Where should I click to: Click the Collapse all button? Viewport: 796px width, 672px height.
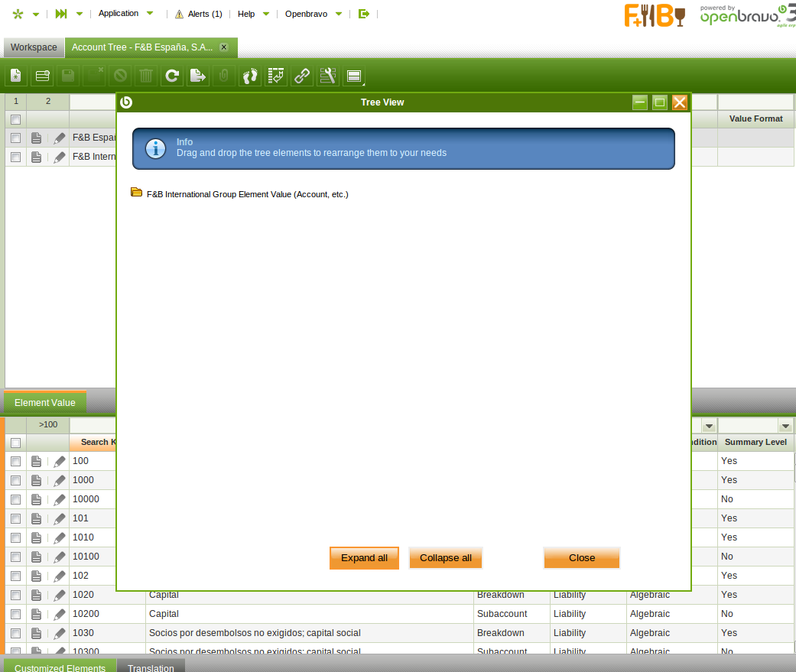pyautogui.click(x=445, y=558)
